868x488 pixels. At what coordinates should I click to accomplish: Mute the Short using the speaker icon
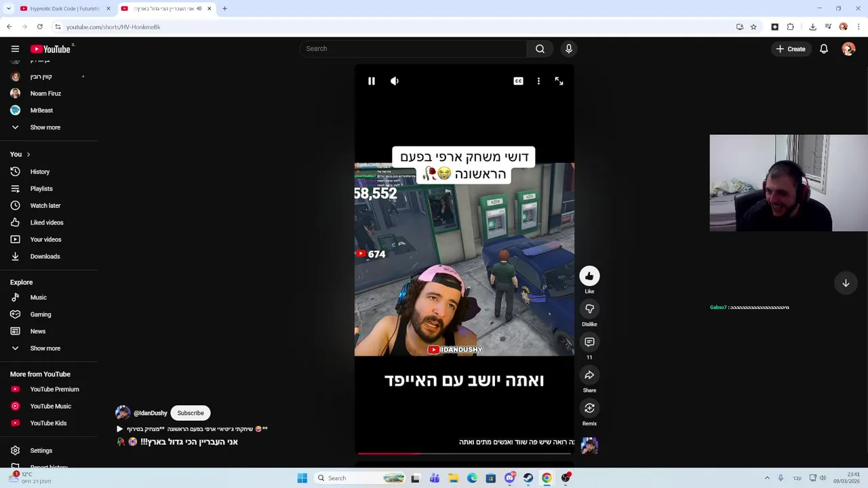(395, 81)
